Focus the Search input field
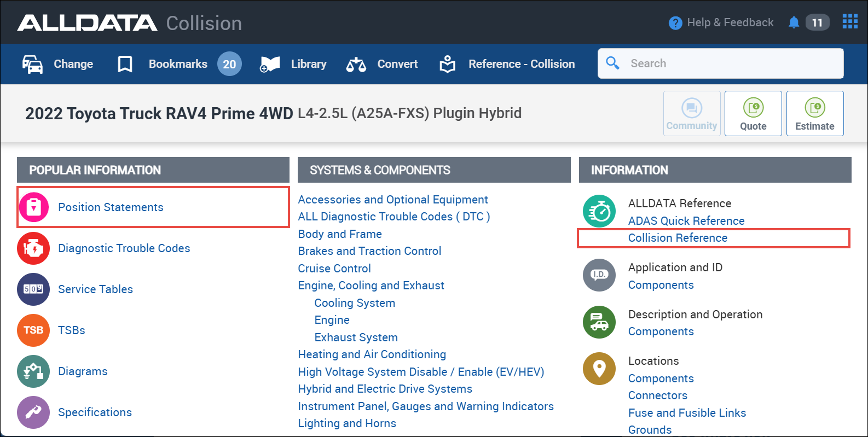 (x=720, y=63)
